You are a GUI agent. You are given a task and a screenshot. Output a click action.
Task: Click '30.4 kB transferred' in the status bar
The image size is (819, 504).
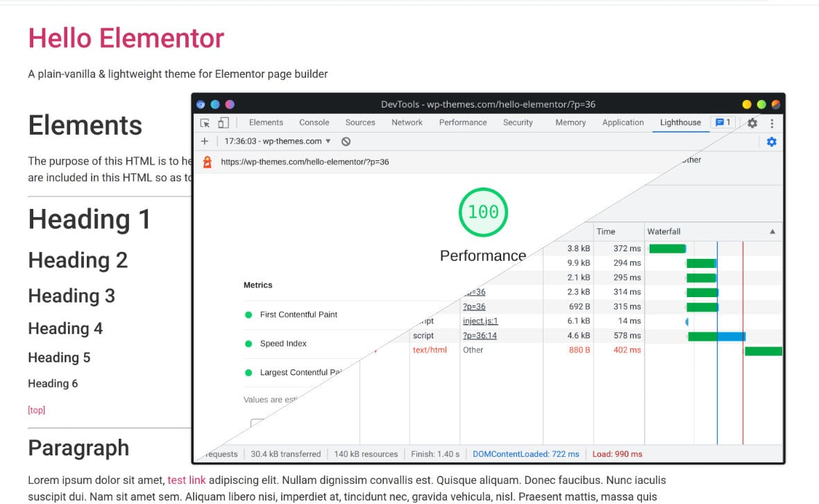pos(286,454)
